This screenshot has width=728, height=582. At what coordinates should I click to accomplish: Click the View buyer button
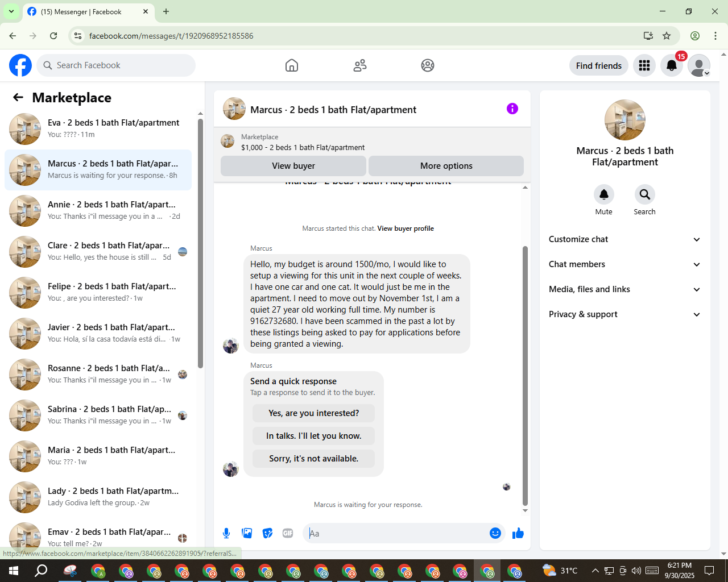[293, 166]
